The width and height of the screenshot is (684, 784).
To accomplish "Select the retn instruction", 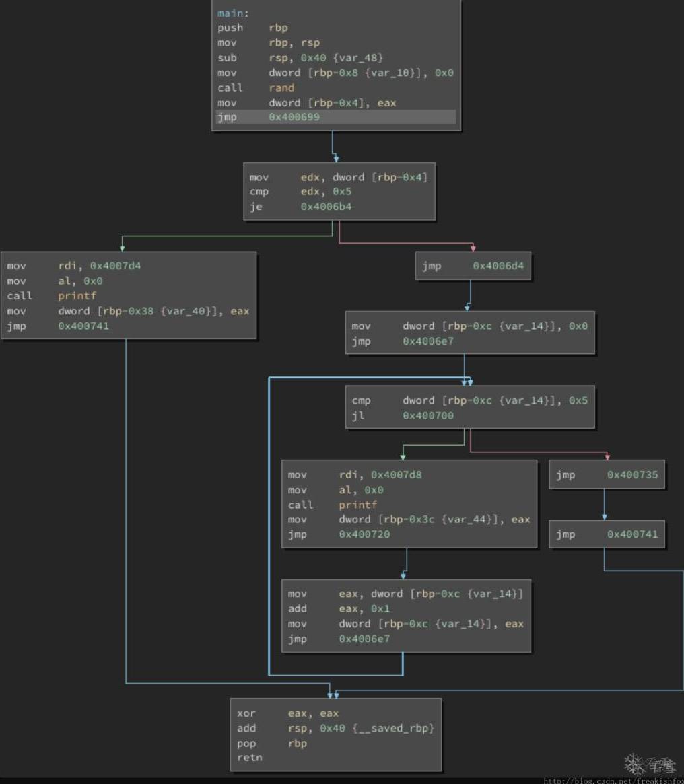I will [250, 758].
